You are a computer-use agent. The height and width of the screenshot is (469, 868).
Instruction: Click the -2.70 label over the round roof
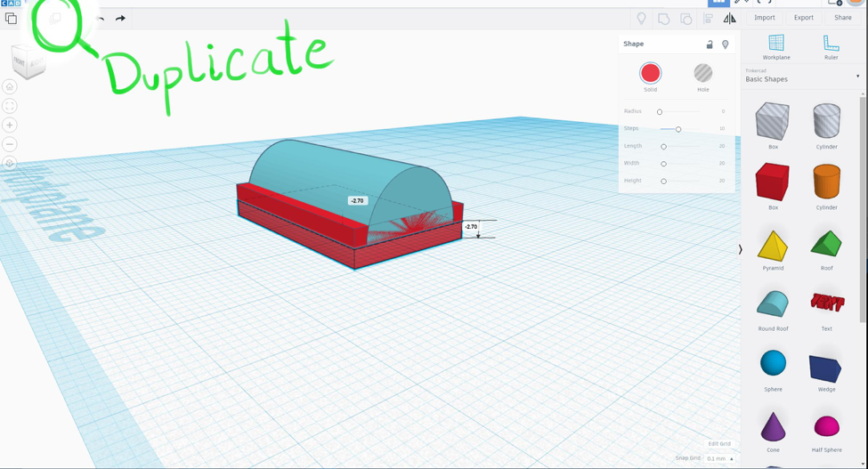point(358,201)
